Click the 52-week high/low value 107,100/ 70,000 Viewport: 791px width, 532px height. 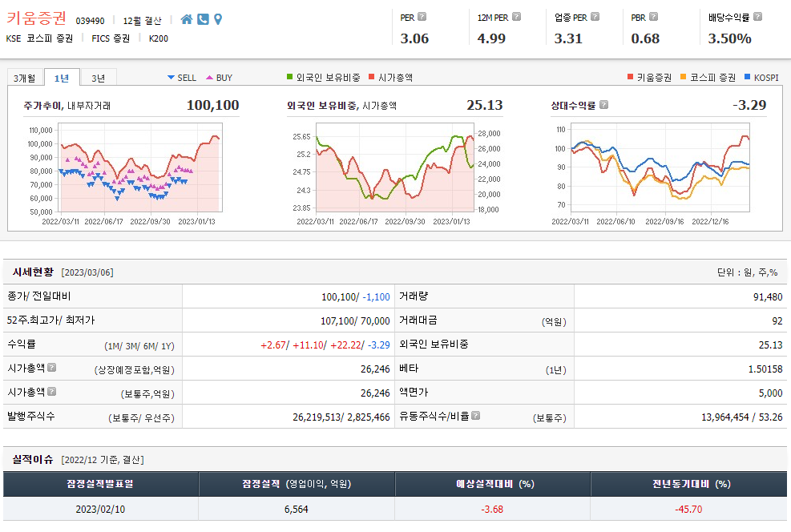(x=355, y=320)
